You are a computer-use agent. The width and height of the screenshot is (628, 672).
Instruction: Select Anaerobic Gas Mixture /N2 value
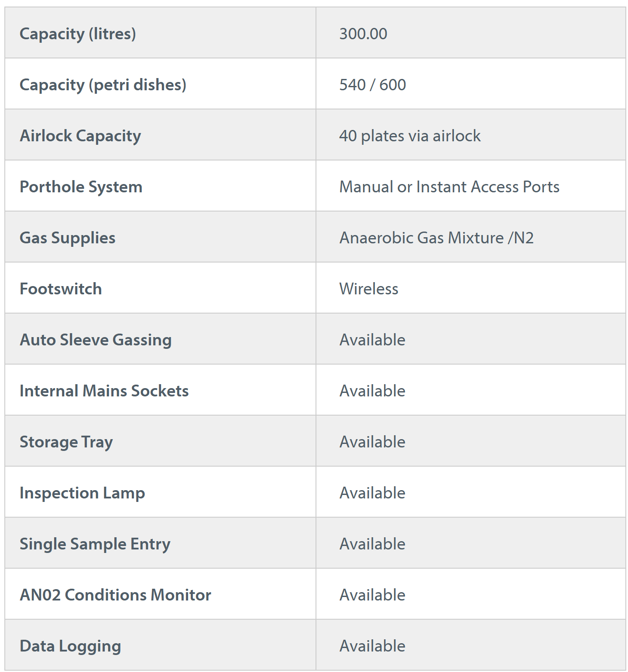(x=436, y=238)
